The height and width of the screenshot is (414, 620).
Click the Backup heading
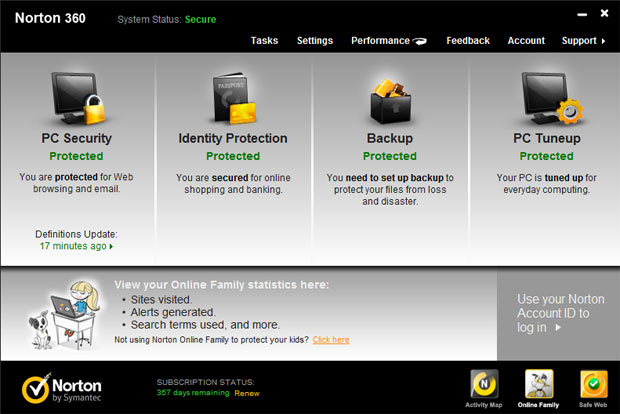point(390,138)
